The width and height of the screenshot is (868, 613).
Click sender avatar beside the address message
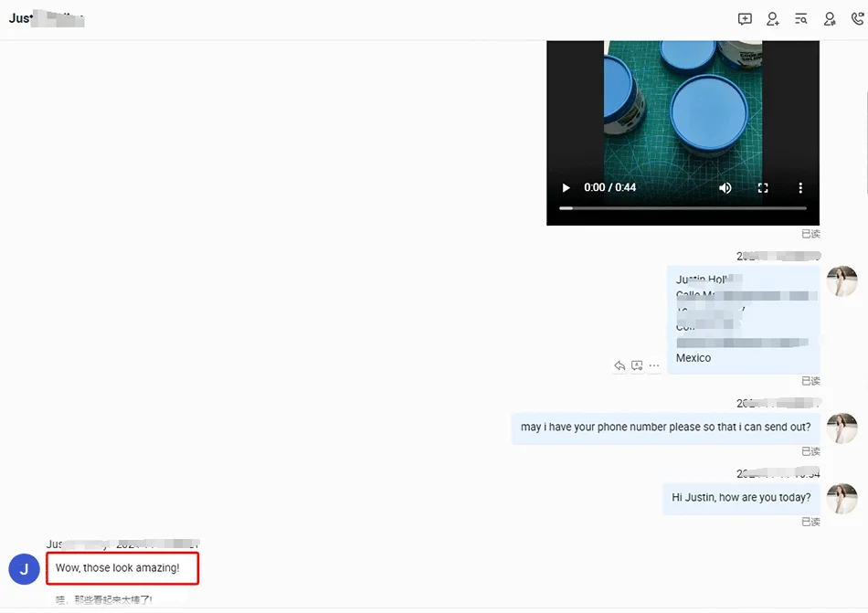point(842,281)
